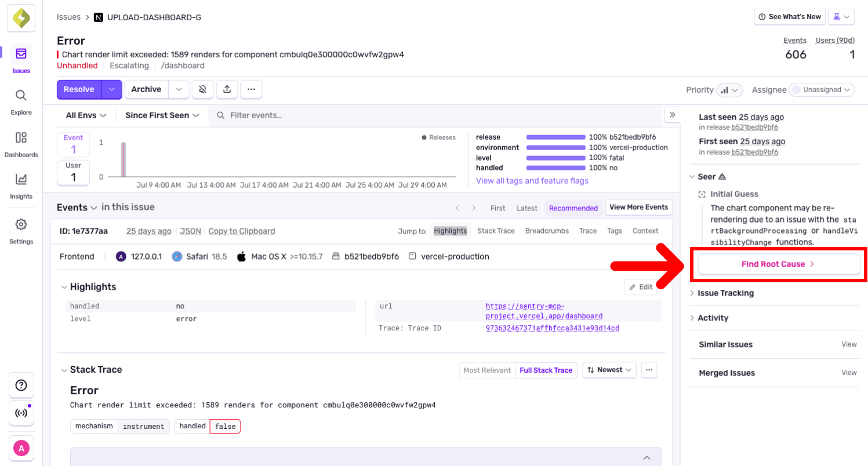
Task: Click Copy to Clipboard link
Action: coord(242,231)
